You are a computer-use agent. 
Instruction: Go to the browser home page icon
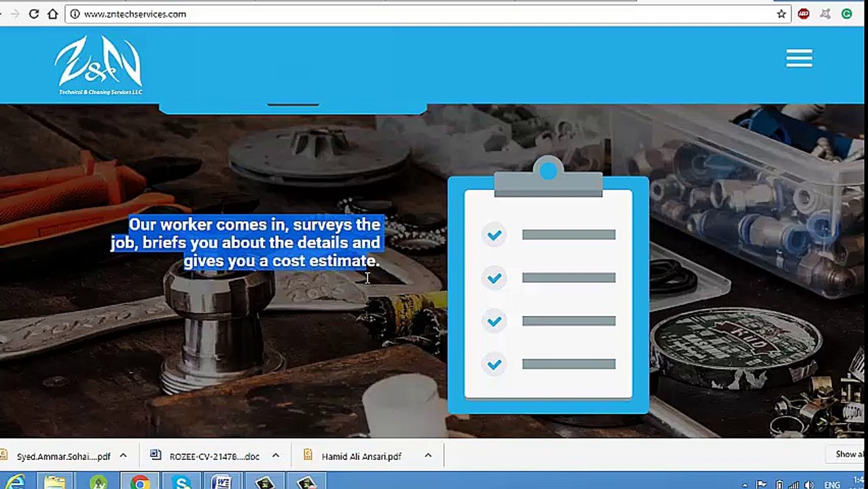(52, 14)
